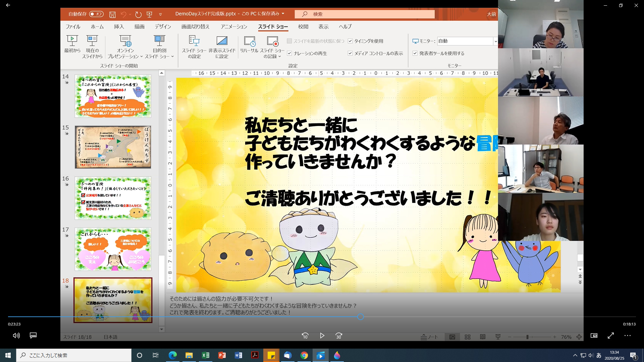
Task: Click リハーサル rehearse timings icon
Action: 249,44
